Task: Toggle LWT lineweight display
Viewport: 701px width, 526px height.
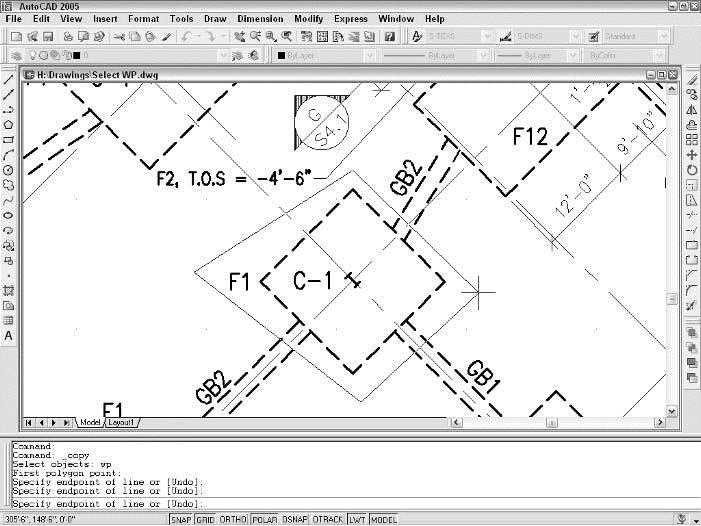Action: coord(357,520)
